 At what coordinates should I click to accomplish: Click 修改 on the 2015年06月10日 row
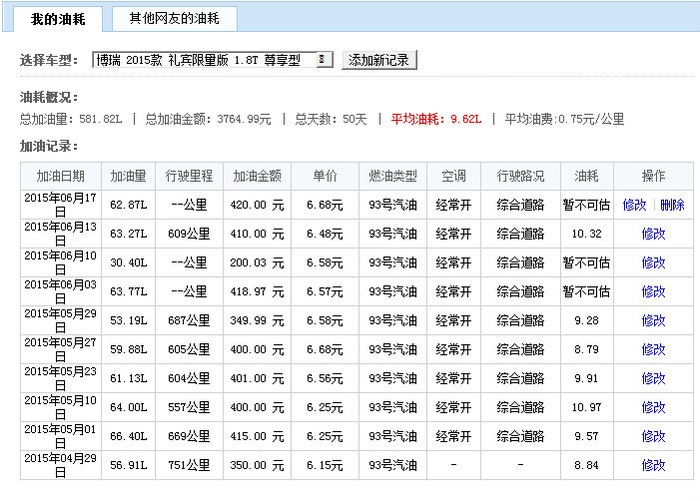(x=653, y=263)
